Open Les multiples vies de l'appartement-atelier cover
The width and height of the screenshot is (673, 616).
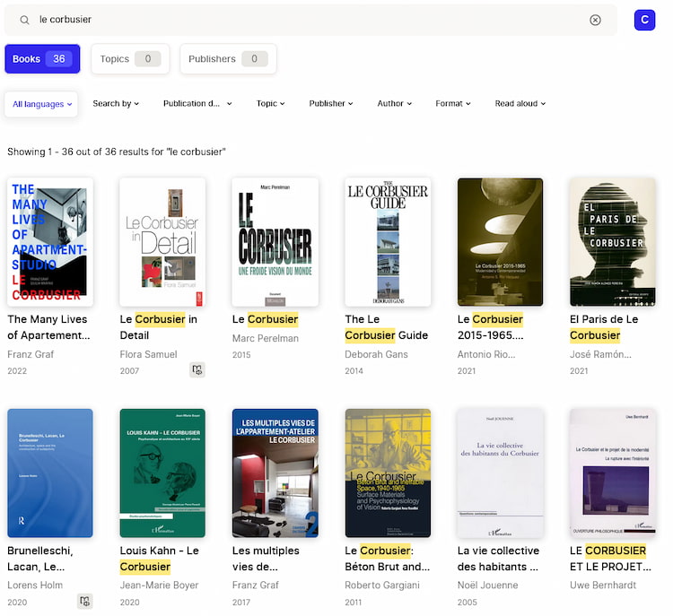[275, 473]
